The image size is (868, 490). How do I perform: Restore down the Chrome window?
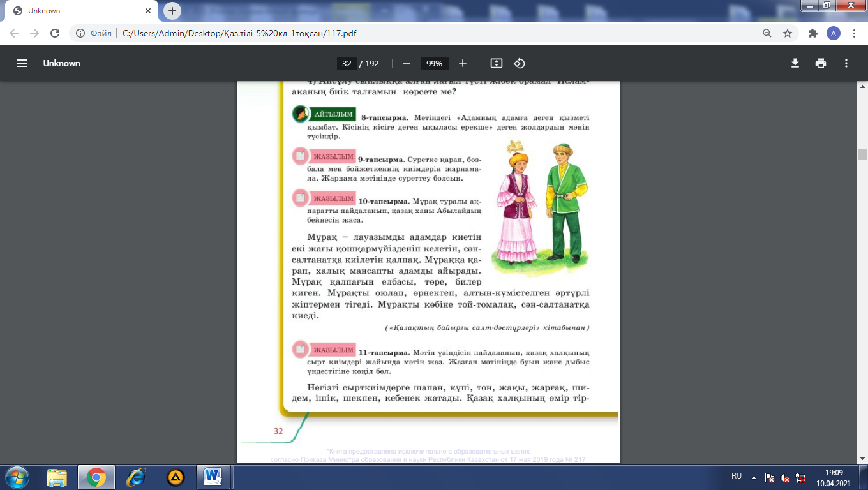click(x=825, y=6)
